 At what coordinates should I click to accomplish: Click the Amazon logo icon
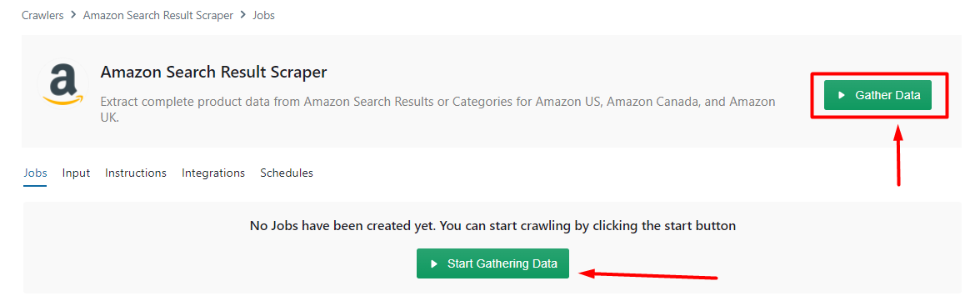click(62, 84)
